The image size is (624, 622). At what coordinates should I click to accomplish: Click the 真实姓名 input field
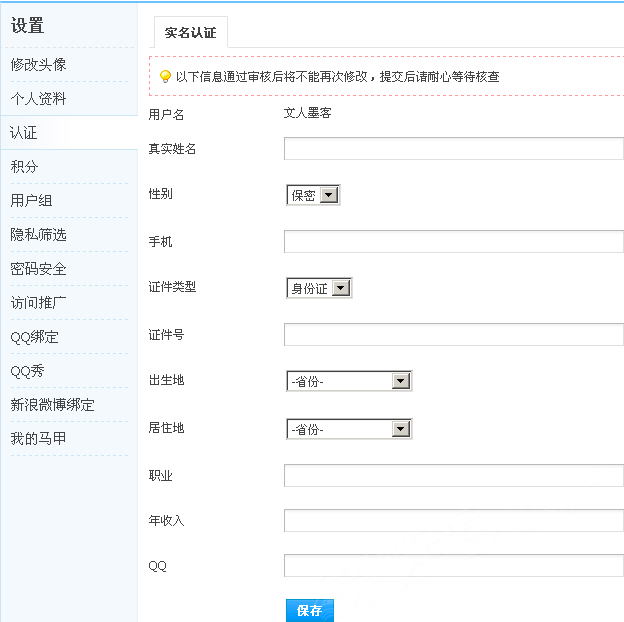(453, 149)
